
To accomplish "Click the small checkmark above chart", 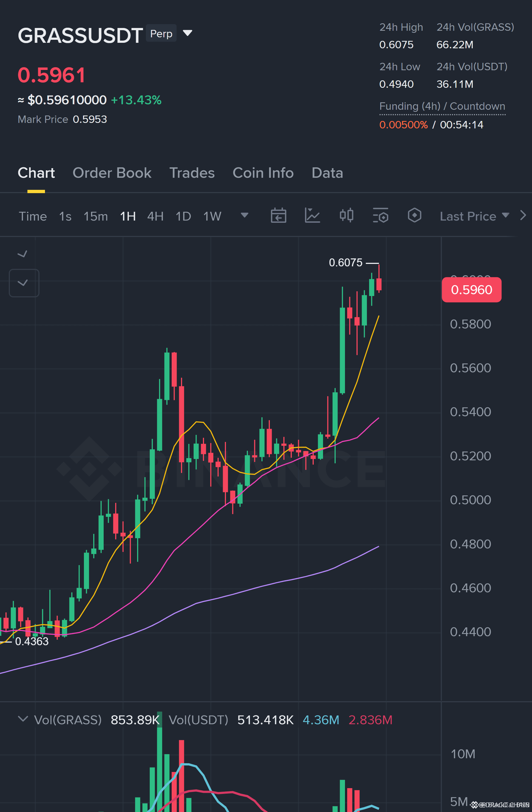I will 22,254.
